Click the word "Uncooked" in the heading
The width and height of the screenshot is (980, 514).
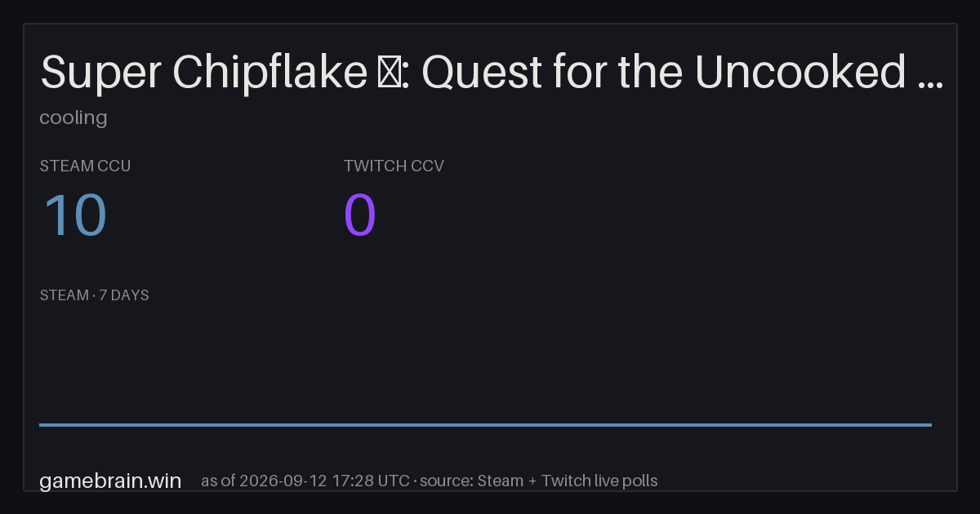[x=800, y=73]
